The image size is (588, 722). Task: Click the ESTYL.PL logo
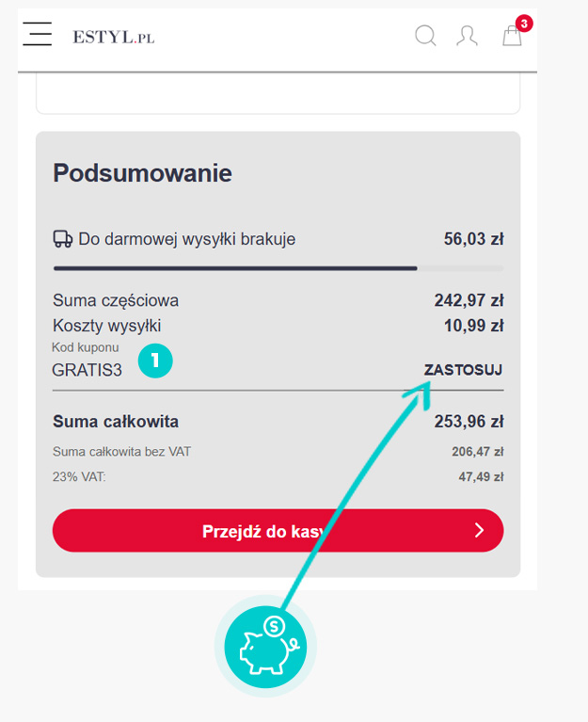(x=113, y=38)
